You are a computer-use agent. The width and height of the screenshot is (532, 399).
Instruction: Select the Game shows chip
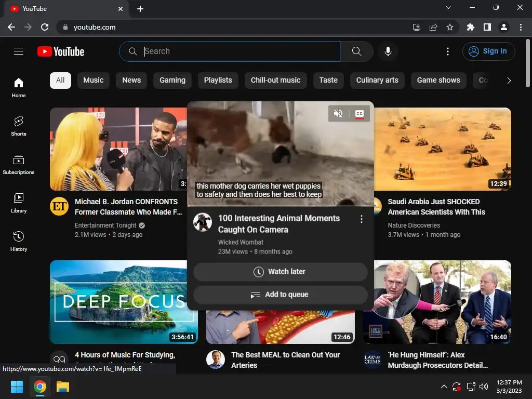[438, 81]
